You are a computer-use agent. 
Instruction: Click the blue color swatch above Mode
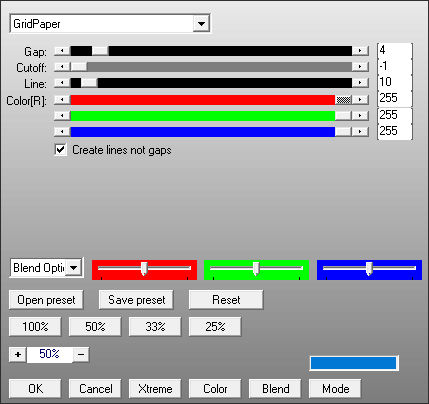353,363
